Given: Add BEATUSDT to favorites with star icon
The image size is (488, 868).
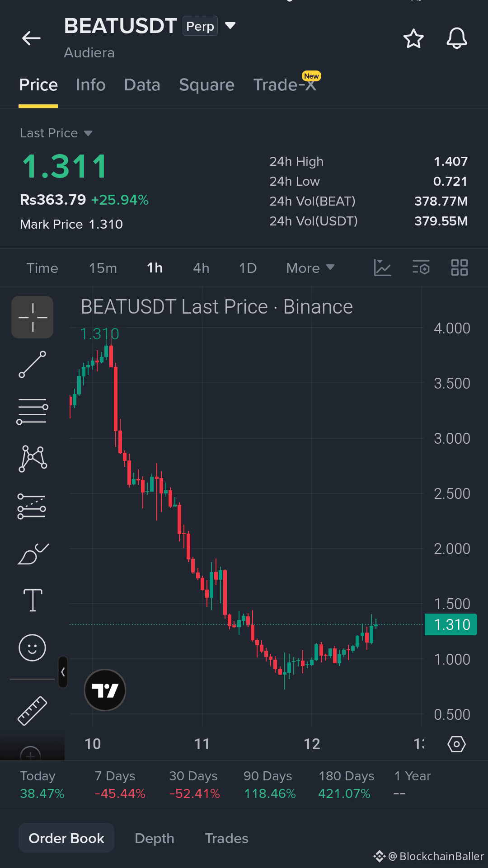Looking at the screenshot, I should (413, 38).
